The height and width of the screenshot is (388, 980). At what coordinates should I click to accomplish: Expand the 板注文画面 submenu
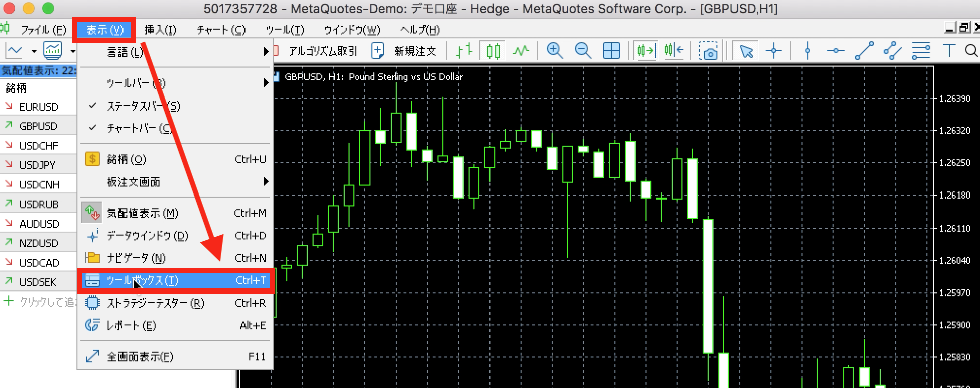(175, 182)
